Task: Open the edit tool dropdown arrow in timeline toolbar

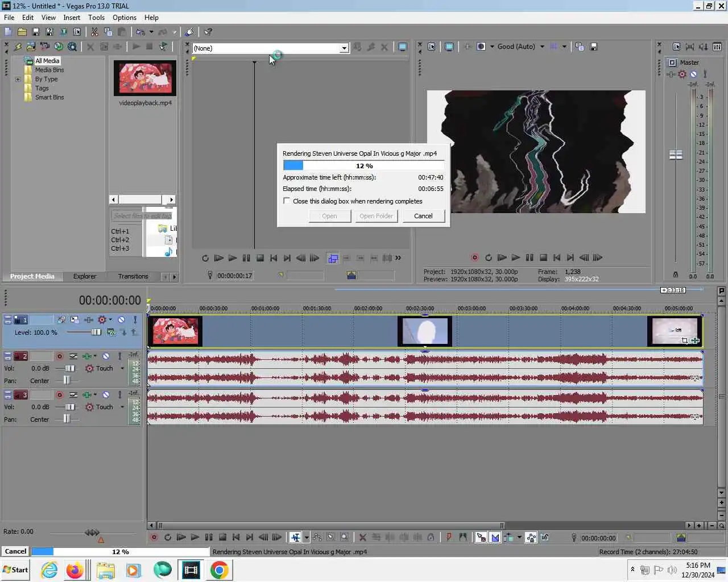Action: [307, 537]
